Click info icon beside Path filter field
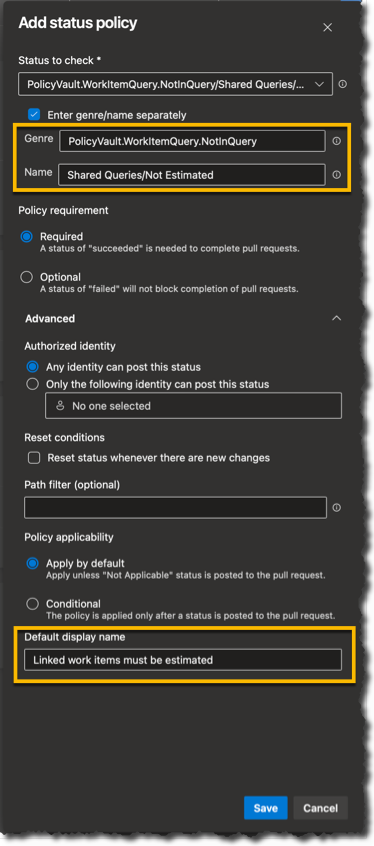This screenshot has width=374, height=846. click(x=337, y=508)
